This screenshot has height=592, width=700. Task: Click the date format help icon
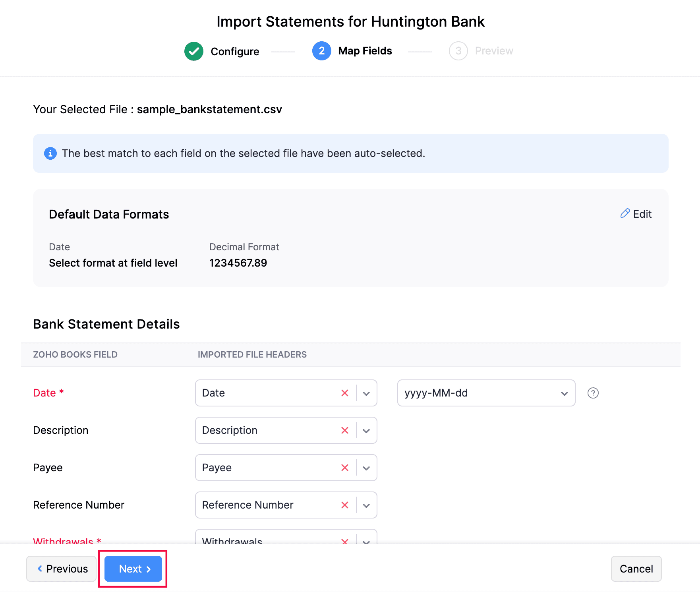coord(593,393)
